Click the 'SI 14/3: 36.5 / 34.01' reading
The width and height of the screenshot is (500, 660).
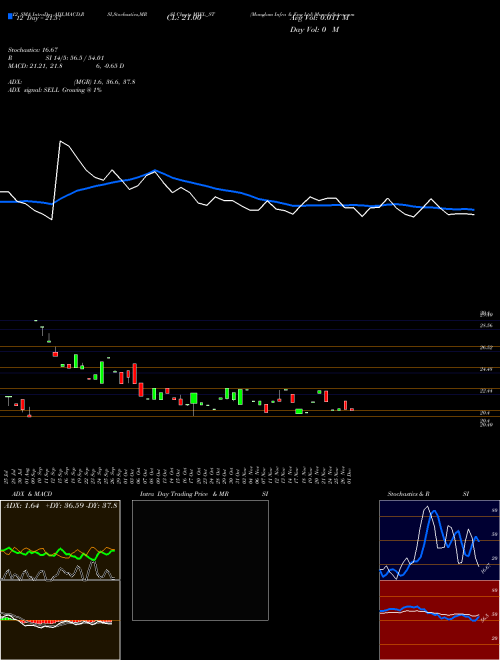click(75, 58)
